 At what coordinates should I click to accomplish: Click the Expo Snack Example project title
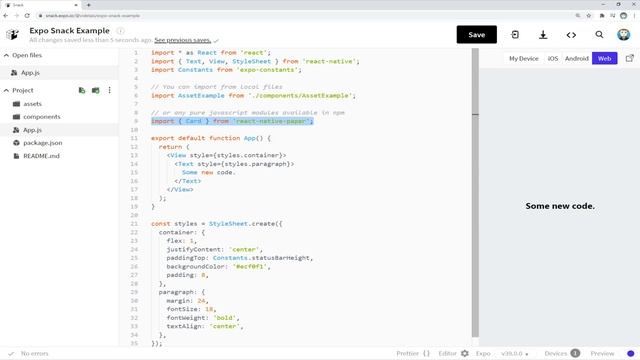pos(69,31)
